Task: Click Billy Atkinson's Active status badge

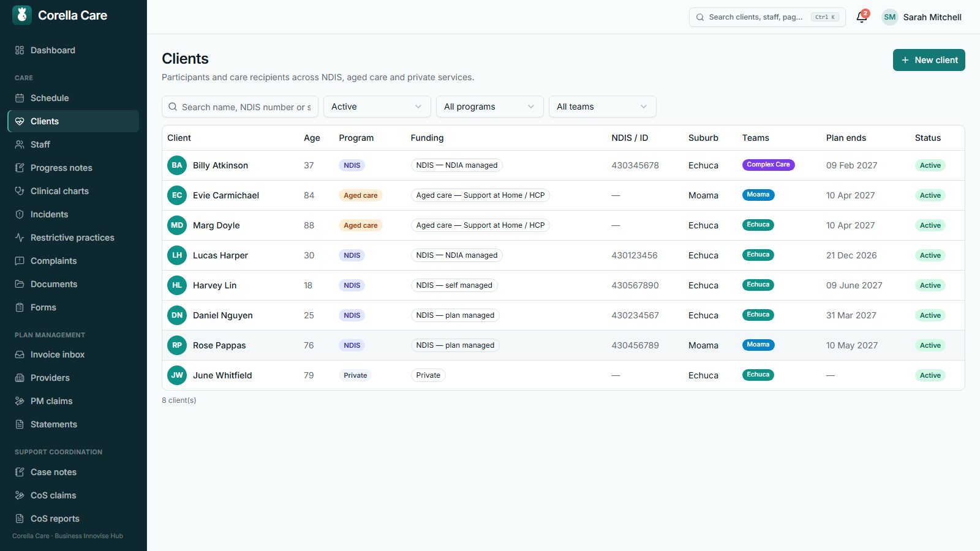Action: (x=930, y=165)
